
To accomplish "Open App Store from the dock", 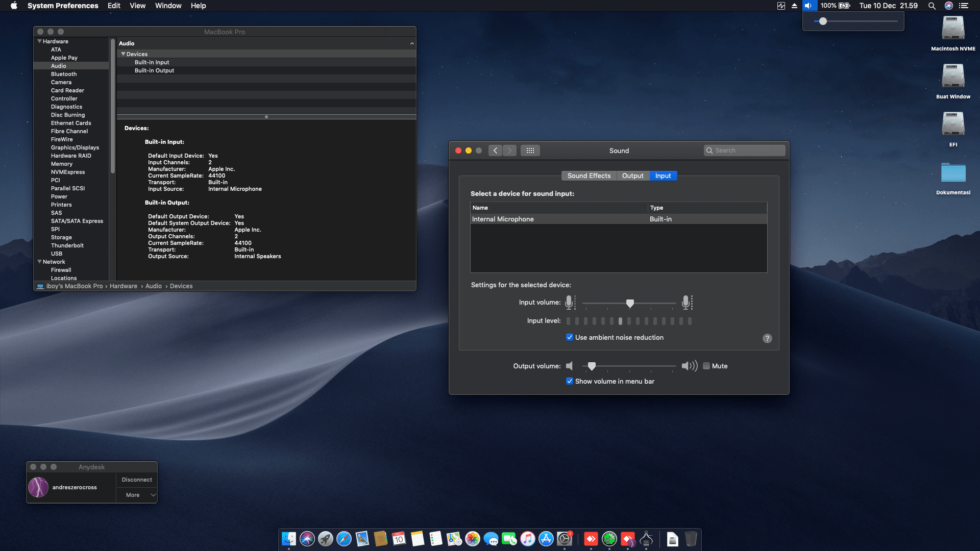I will tap(546, 539).
